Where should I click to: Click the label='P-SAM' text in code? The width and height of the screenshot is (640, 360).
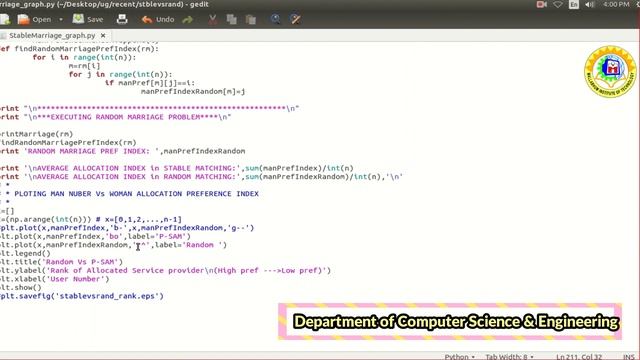157,236
